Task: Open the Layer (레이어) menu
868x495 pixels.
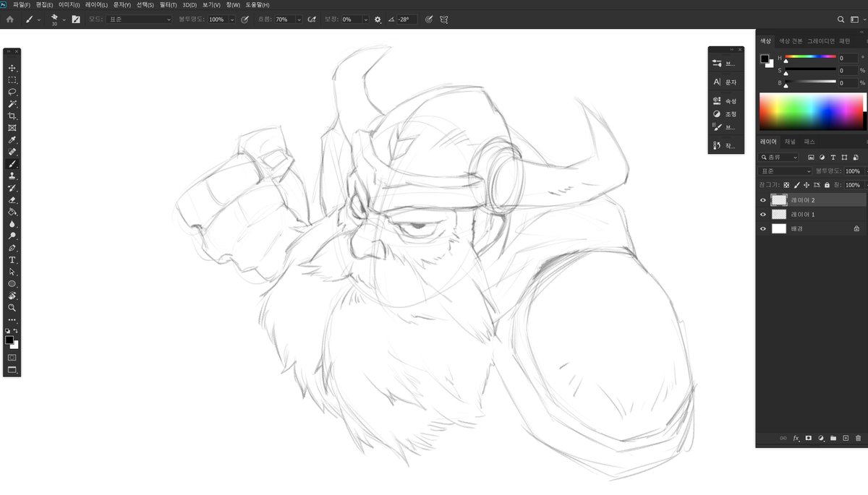Action: tap(97, 5)
